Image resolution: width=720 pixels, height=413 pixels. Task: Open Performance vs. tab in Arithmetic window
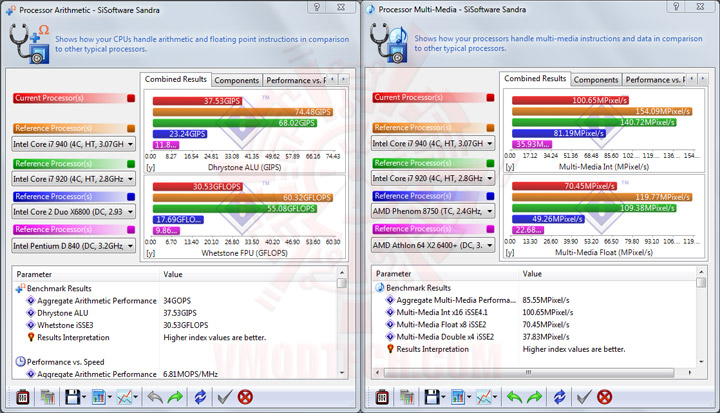coord(295,80)
